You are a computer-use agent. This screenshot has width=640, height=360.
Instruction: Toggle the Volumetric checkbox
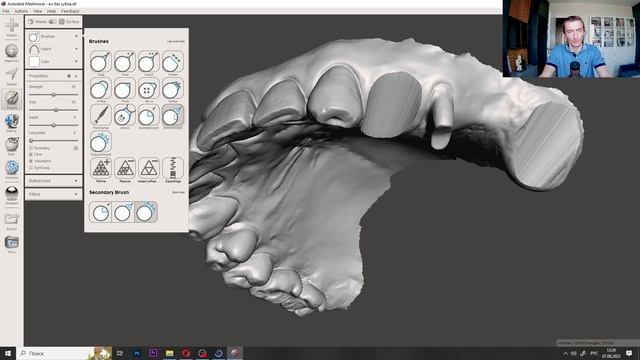tap(31, 161)
